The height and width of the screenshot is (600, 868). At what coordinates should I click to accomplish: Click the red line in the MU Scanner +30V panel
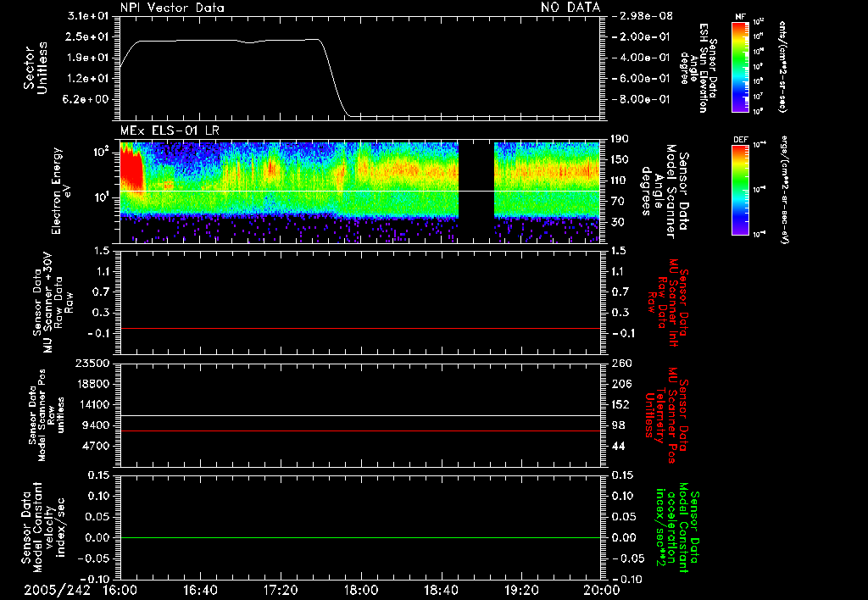359,328
